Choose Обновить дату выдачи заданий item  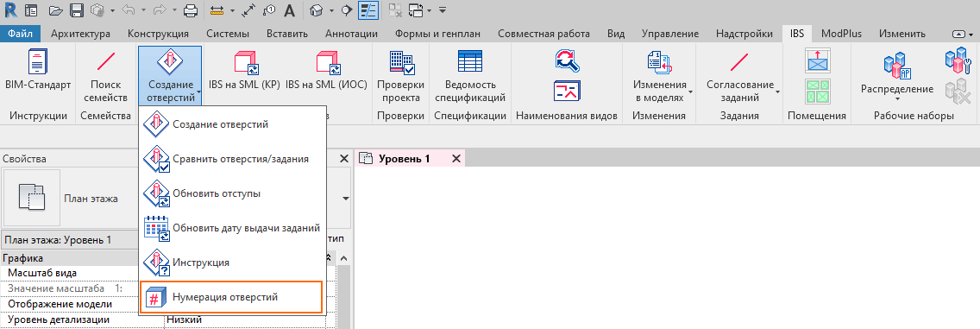click(233, 228)
